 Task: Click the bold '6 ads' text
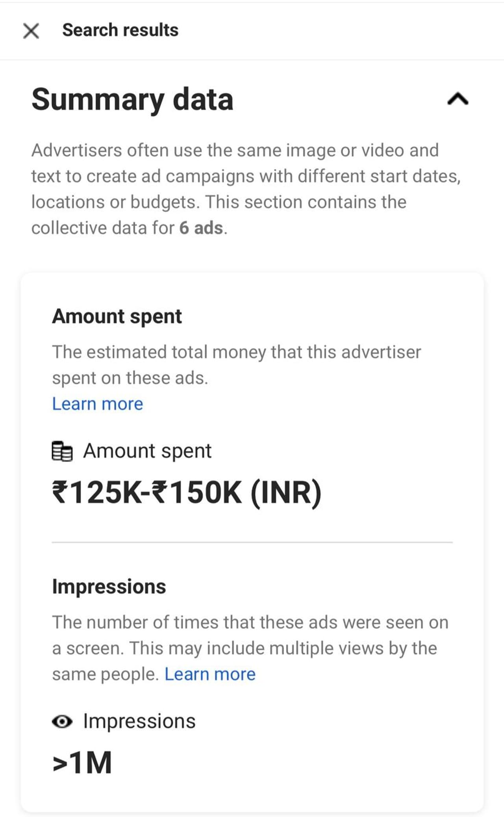(201, 228)
